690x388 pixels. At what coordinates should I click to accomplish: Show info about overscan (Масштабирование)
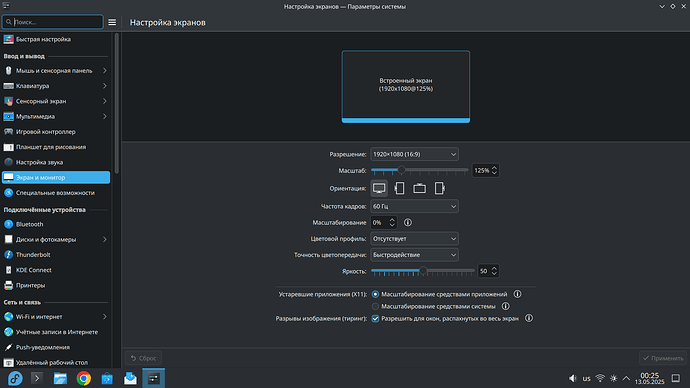point(408,223)
